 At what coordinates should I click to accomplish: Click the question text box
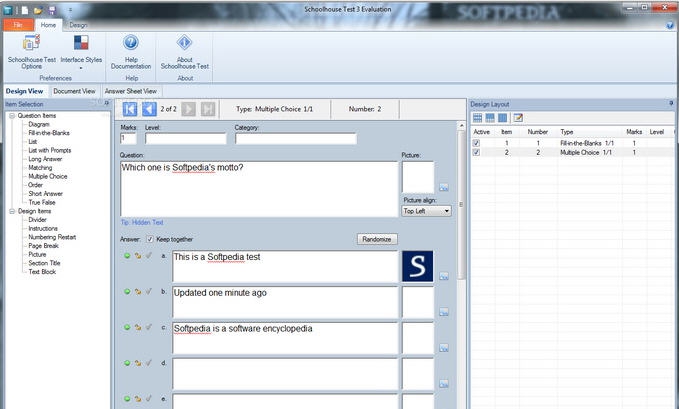point(259,189)
